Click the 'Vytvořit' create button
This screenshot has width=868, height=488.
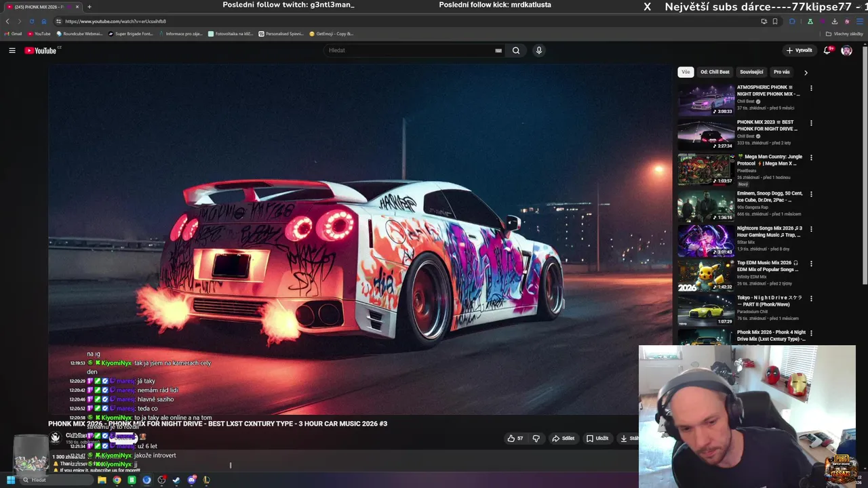coord(799,50)
